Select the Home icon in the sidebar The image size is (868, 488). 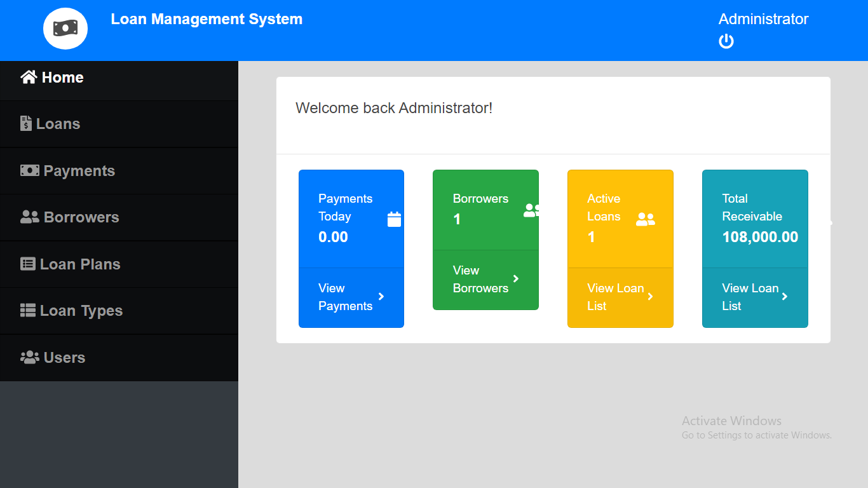29,76
